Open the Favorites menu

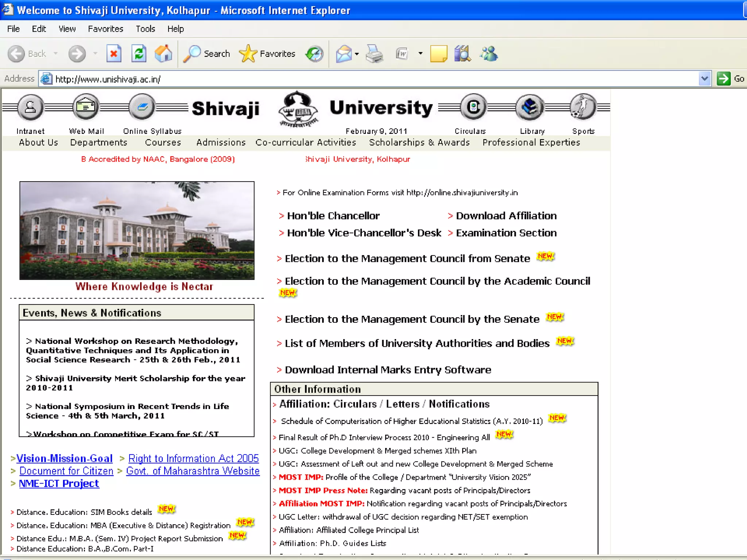click(105, 29)
